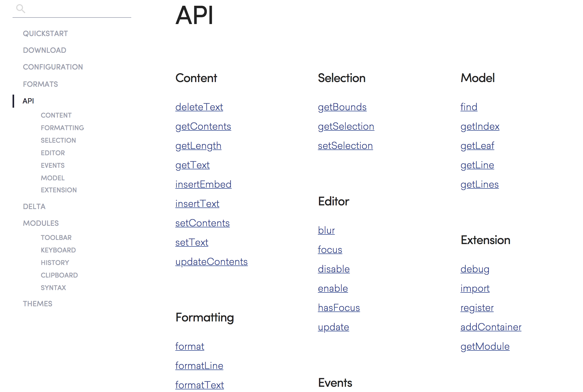Screen dimensions: 583x392
Task: Jump to Formatting subsection in sidebar
Action: coord(62,128)
